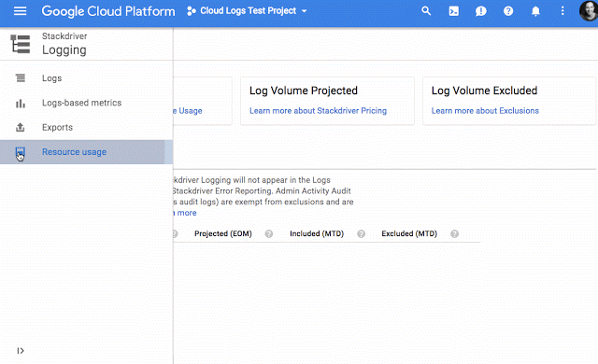
Task: Follow Learn more about Stackdriver Pricing link
Action: (x=318, y=111)
